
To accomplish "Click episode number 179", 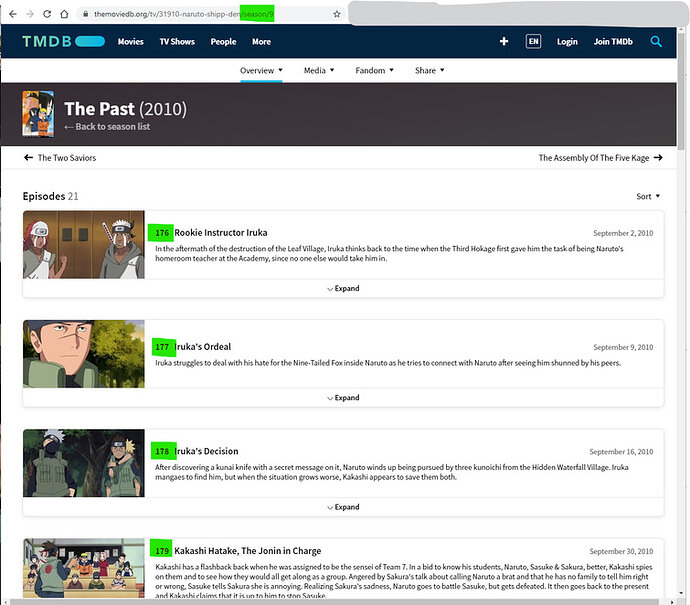I will (161, 551).
